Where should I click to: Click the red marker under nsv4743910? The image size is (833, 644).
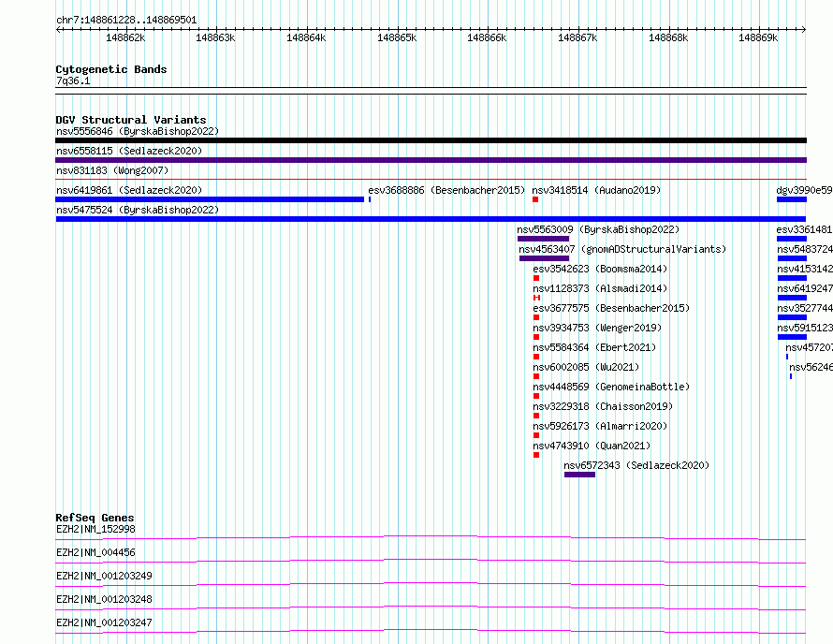click(x=536, y=455)
